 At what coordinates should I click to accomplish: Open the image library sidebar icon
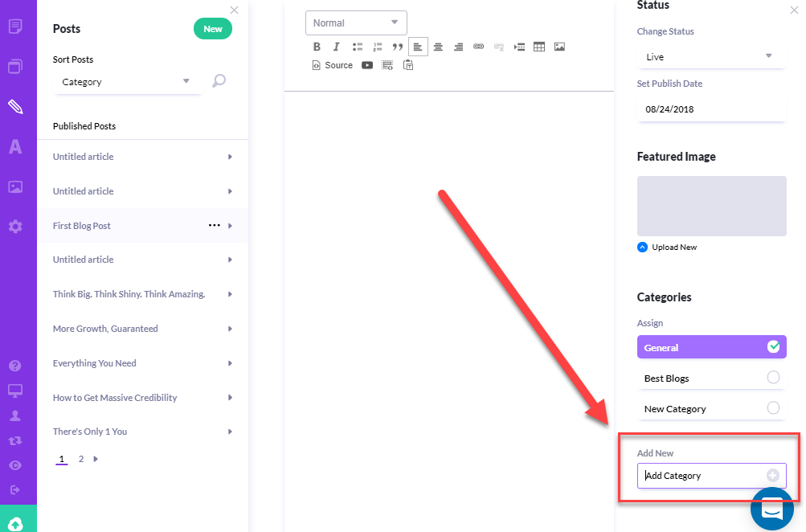15,186
